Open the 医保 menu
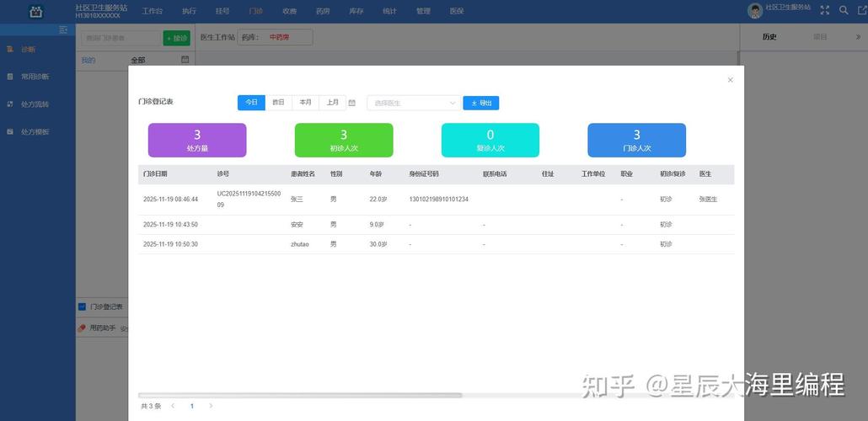Image resolution: width=868 pixels, height=421 pixels. [457, 11]
